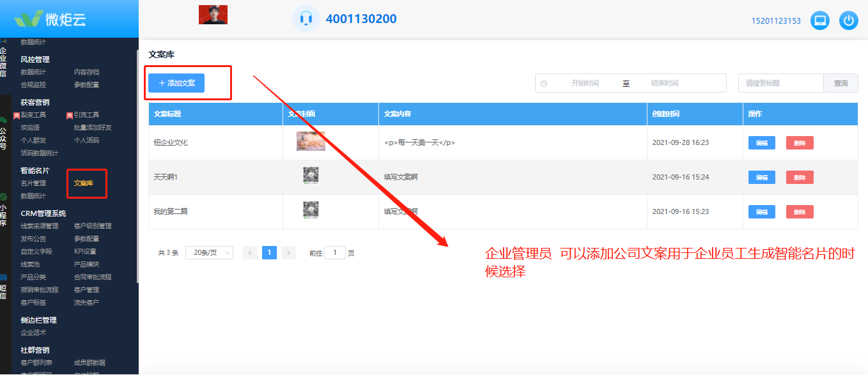The width and height of the screenshot is (868, 375).
Task: Open 欢迎语 in sidebar
Action: (30, 127)
